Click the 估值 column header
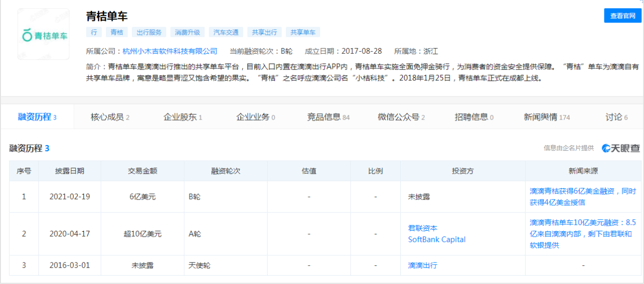644x284 pixels. click(x=309, y=171)
